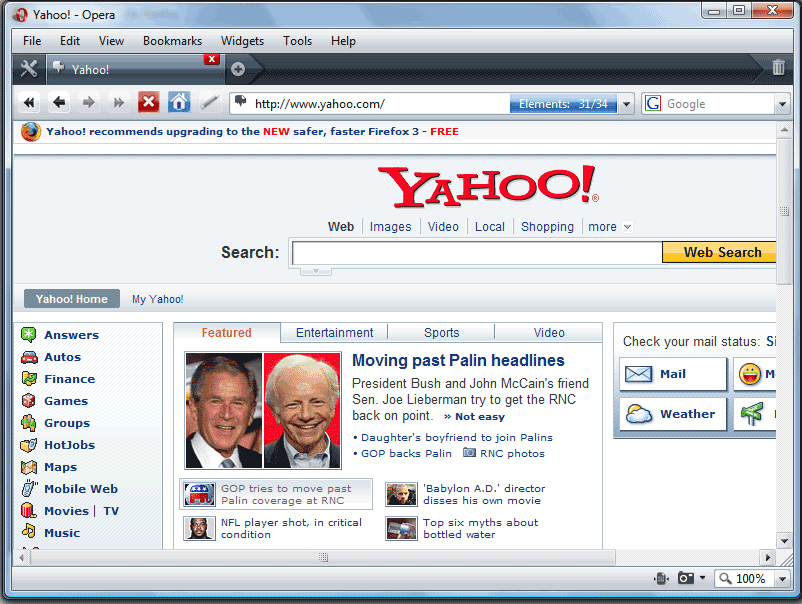Open the Bookmarks menu
Viewport: 802px width, 604px height.
pyautogui.click(x=172, y=41)
